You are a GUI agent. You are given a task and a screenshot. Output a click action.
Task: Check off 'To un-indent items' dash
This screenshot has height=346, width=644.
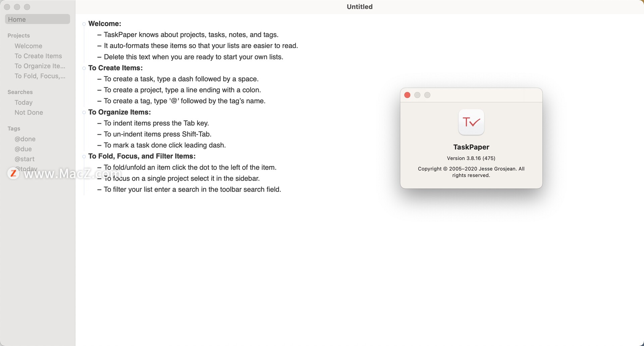click(99, 134)
